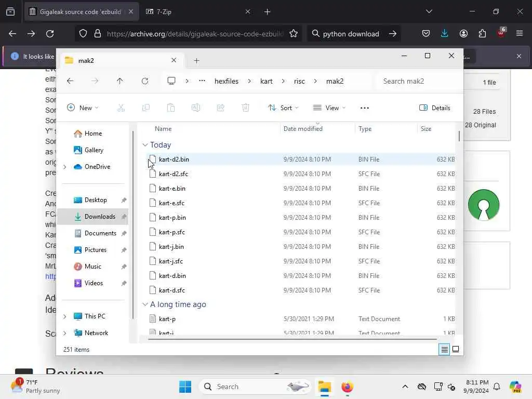Viewport: 532px width, 399px height.
Task: Expand the hidden breadcrumb path ellipsis
Action: (x=202, y=81)
